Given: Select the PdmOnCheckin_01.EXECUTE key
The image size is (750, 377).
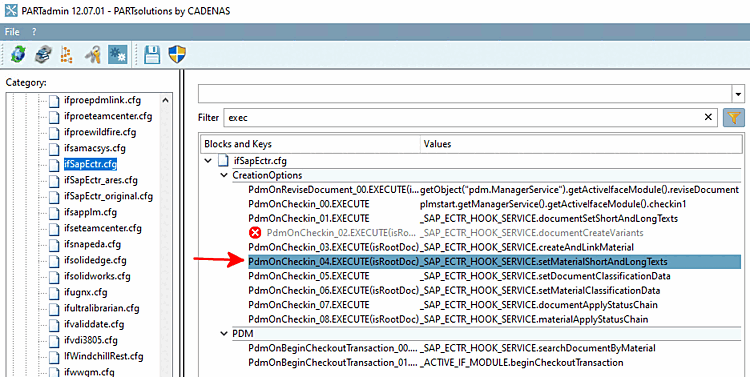Looking at the screenshot, I should 309,219.
